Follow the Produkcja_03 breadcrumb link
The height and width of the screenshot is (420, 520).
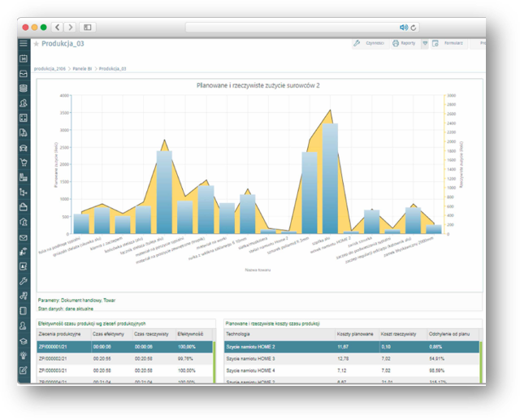(112, 69)
